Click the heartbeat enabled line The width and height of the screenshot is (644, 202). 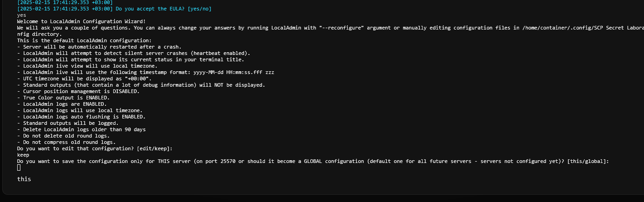coord(134,53)
